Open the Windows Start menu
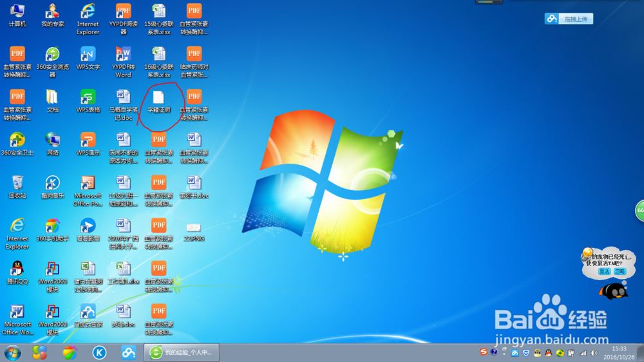 (x=13, y=352)
